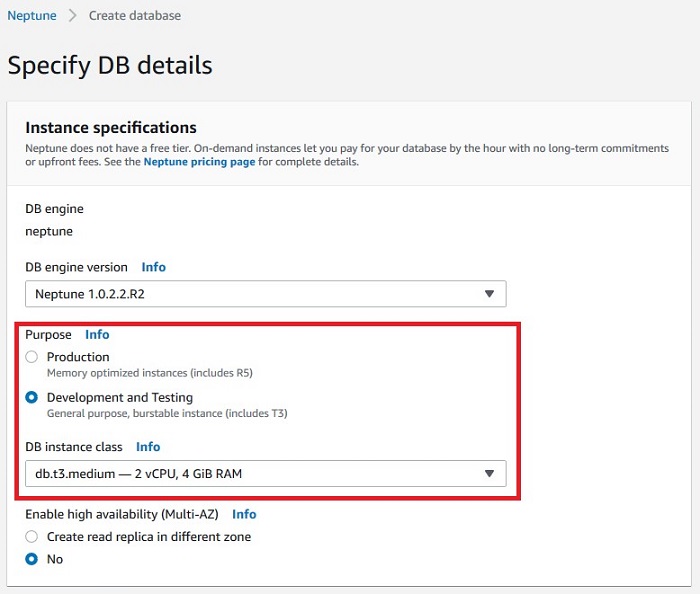700x594 pixels.
Task: Open the db.t3.medium instance class combo box
Action: pos(266,474)
